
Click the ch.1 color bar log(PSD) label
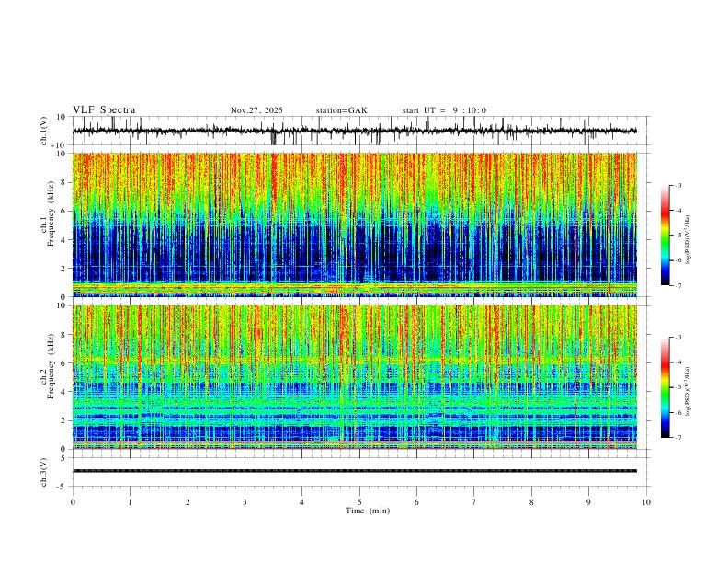point(688,240)
